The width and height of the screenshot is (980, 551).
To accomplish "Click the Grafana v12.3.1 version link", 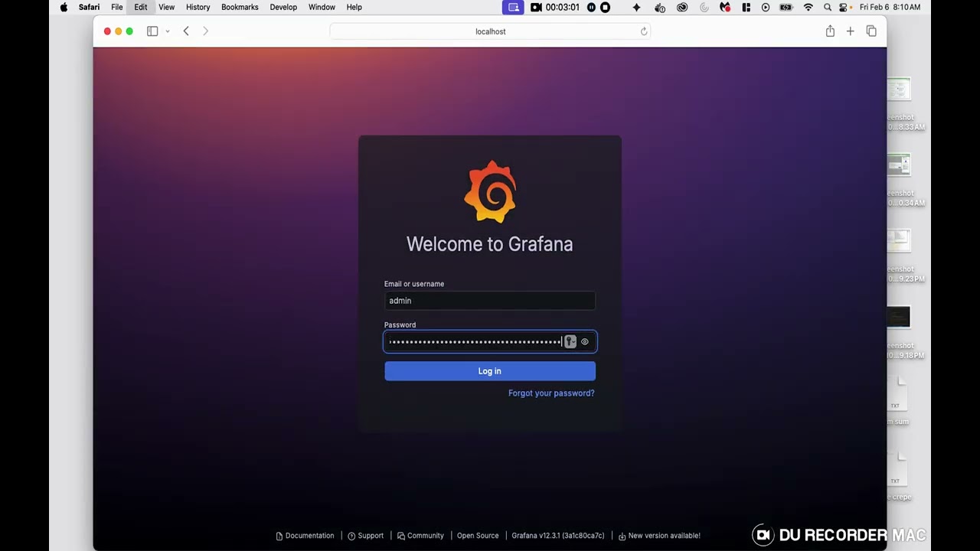I will pyautogui.click(x=558, y=536).
